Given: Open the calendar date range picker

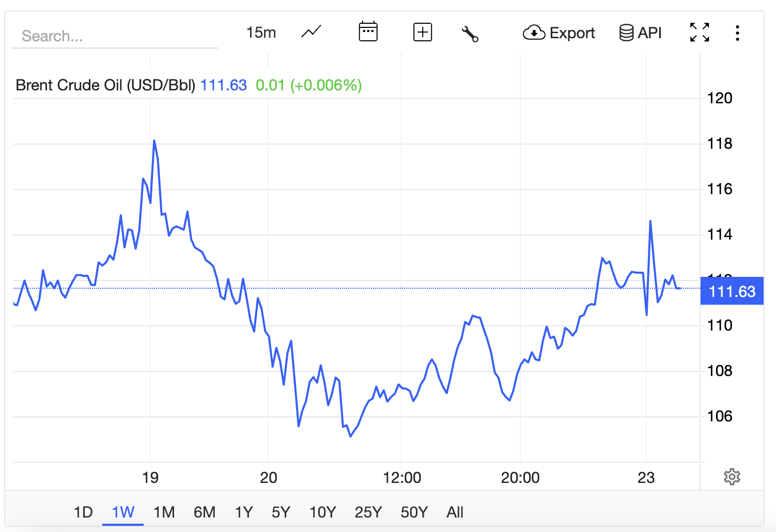Looking at the screenshot, I should [368, 32].
